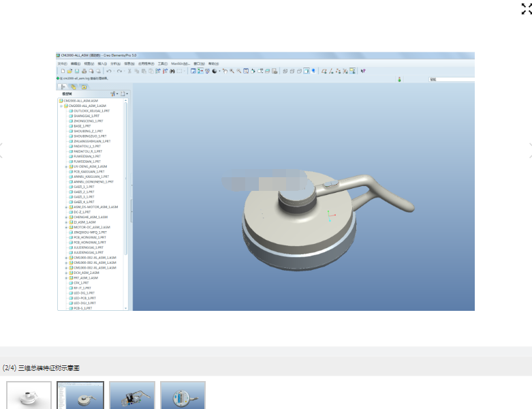Go to the previous gallery image
The width and height of the screenshot is (532, 409).
(x=1, y=151)
